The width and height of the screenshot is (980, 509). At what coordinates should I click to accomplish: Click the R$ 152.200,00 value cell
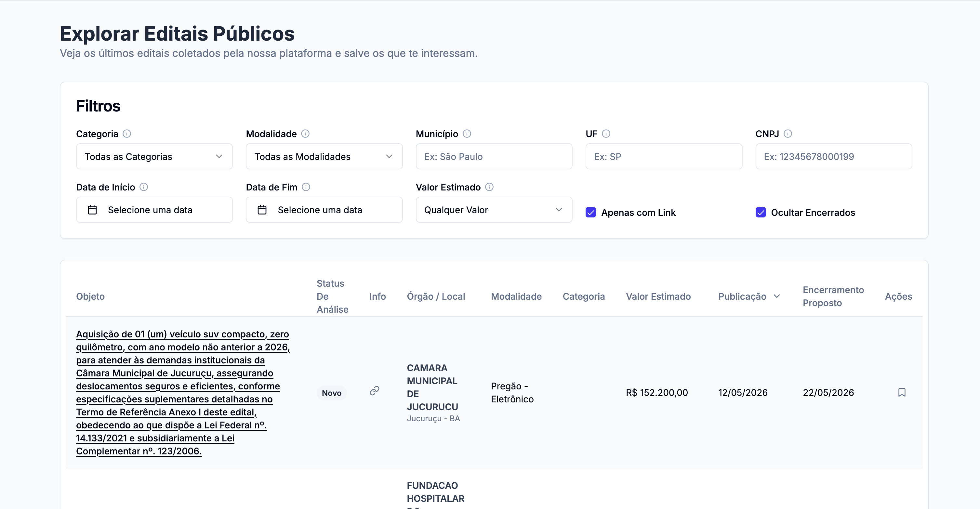[657, 393]
